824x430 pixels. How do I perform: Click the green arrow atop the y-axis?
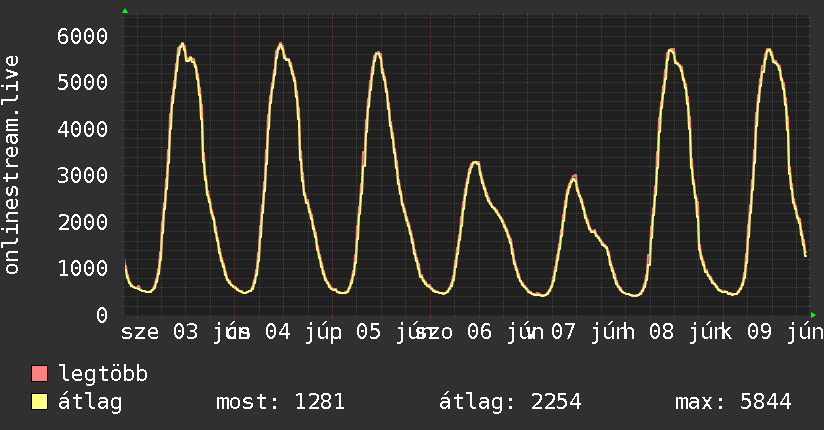click(125, 11)
